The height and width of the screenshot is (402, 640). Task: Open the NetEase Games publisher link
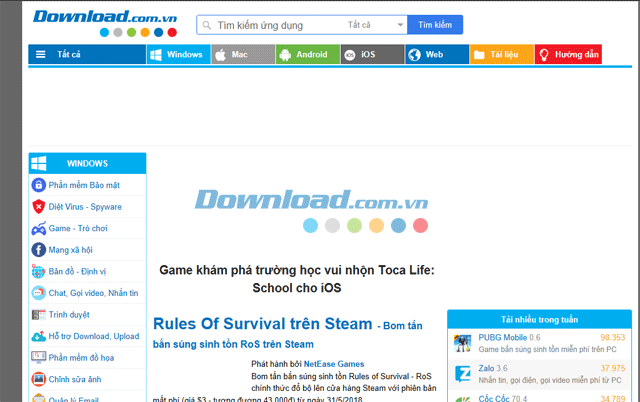point(333,364)
